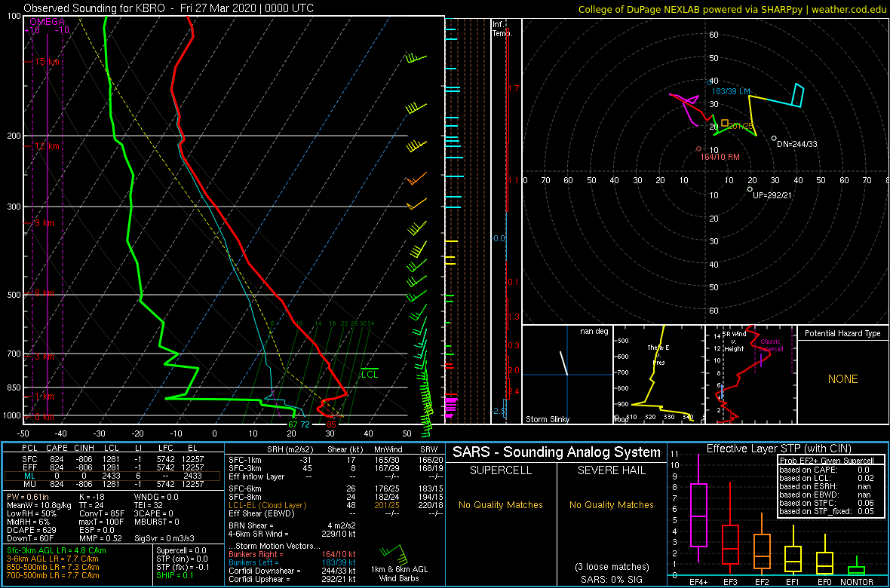Screen dimensions: 890x588
Task: Click the Storm Slinky panel label
Action: [x=547, y=420]
